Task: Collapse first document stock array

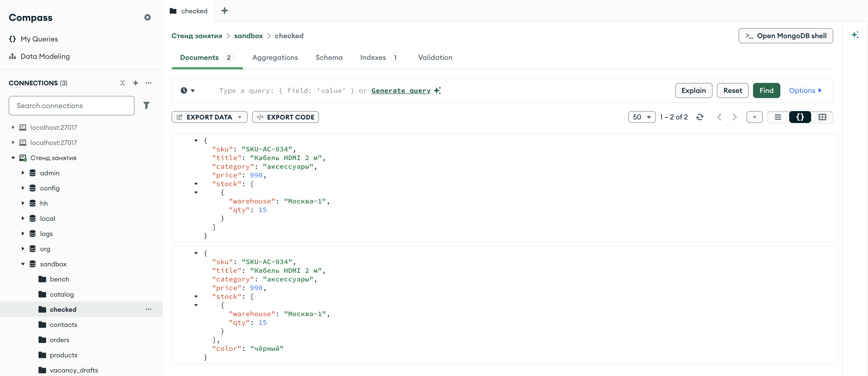Action: 196,184
